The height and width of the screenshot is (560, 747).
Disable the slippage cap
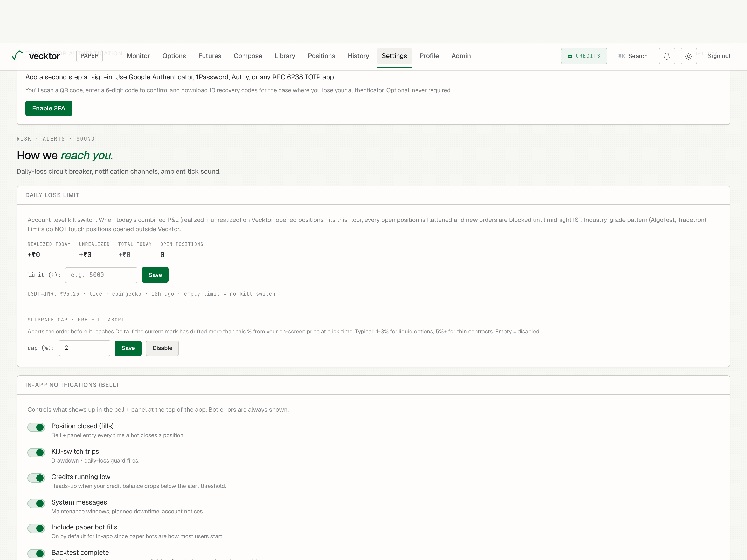tap(162, 348)
